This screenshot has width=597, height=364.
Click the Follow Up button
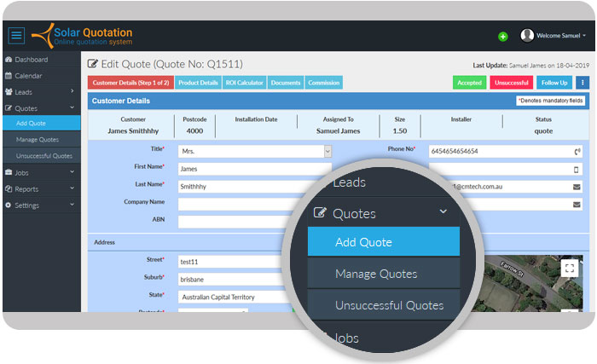tap(554, 83)
